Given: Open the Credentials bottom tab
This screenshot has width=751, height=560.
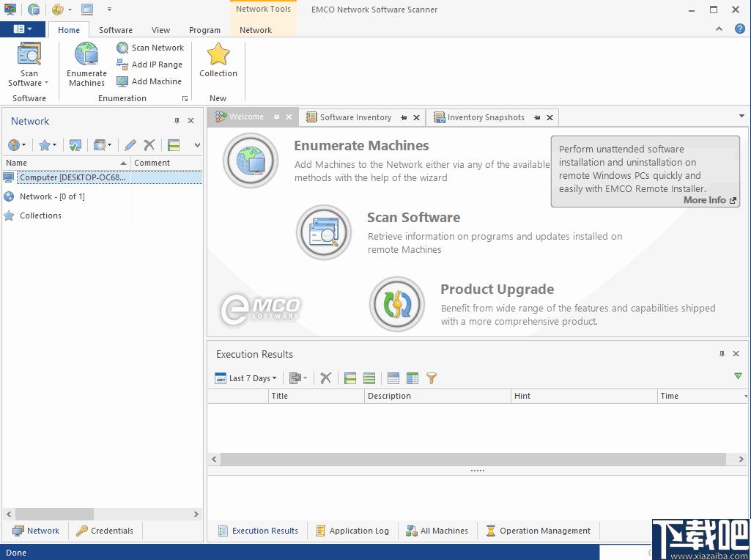Looking at the screenshot, I should [x=105, y=530].
